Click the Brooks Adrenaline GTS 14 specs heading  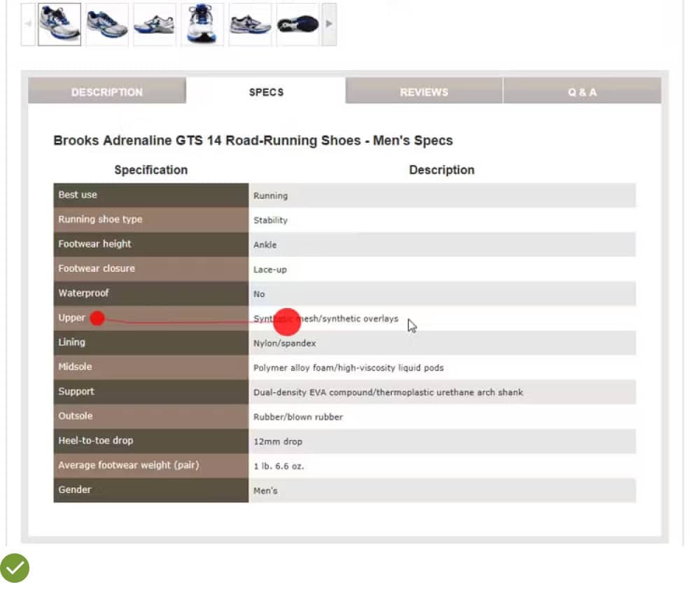[x=253, y=140]
